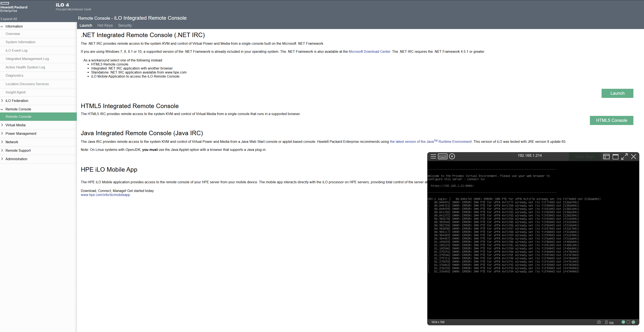Open the console hamburger menu

click(x=433, y=157)
